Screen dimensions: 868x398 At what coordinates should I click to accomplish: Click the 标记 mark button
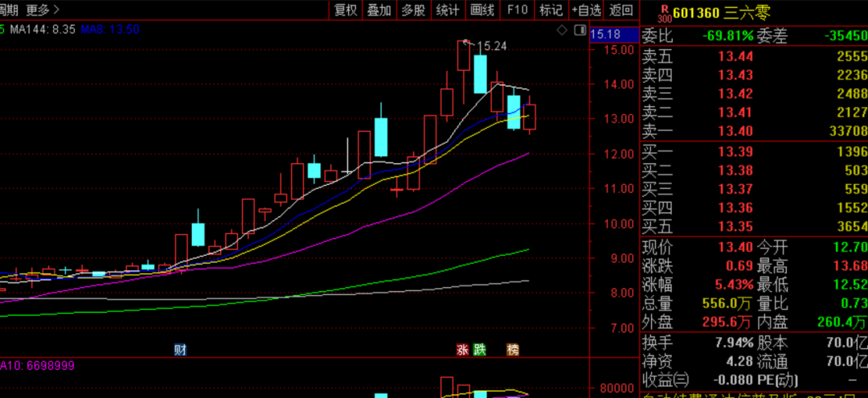tap(551, 10)
